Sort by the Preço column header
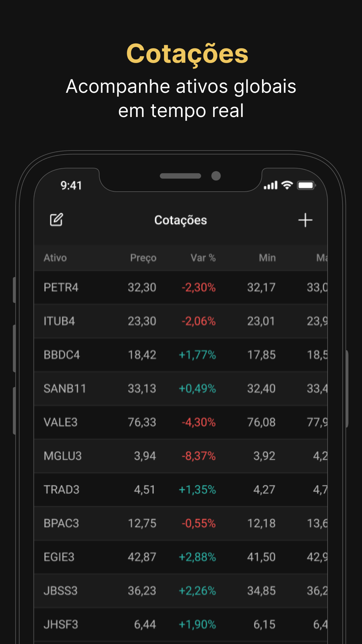The image size is (362, 644). point(143,258)
